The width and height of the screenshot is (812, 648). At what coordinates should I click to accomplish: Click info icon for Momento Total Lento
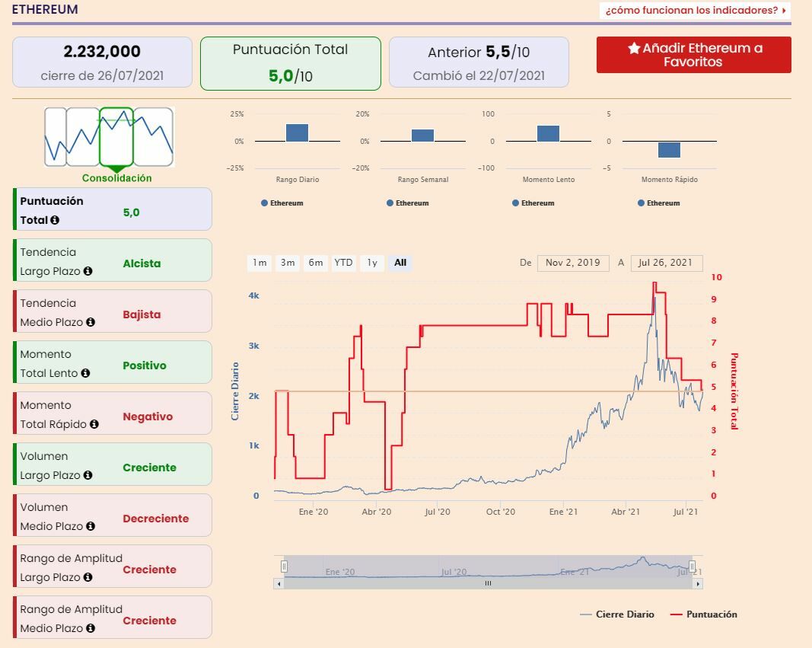(85, 373)
